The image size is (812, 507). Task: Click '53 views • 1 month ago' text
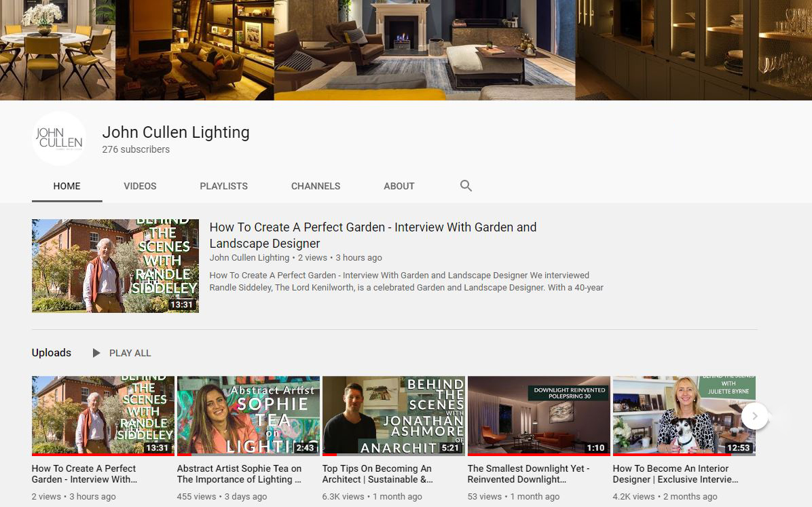514,497
